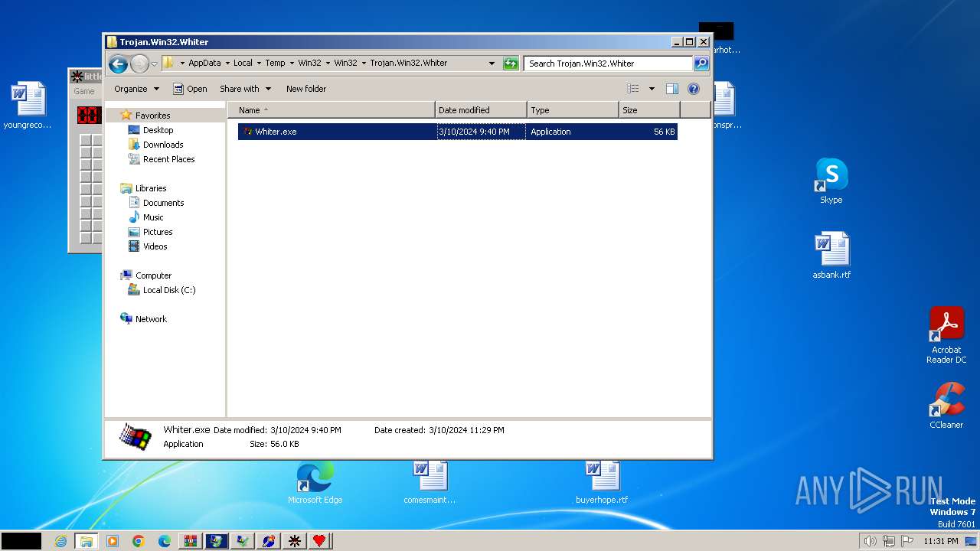980x551 pixels.
Task: Select the Acrobat Reader DC shortcut
Action: [x=946, y=334]
